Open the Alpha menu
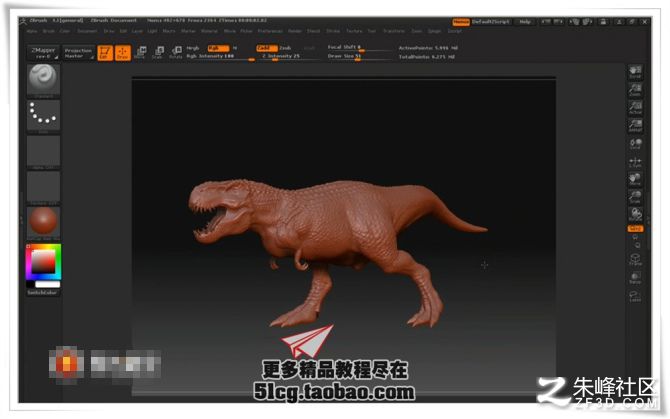 coord(32,31)
